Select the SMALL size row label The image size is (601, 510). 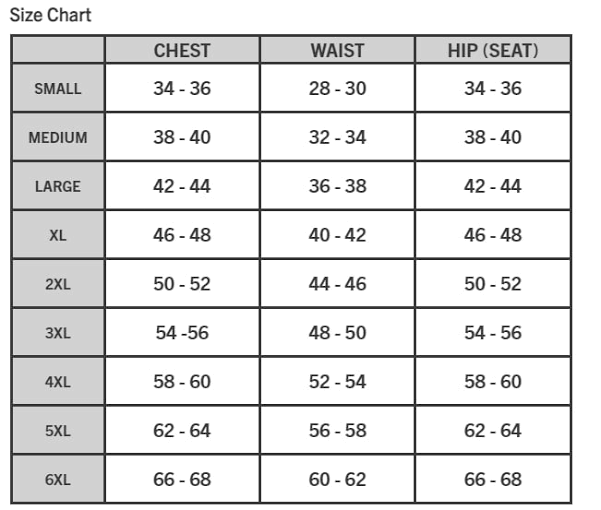pos(58,89)
